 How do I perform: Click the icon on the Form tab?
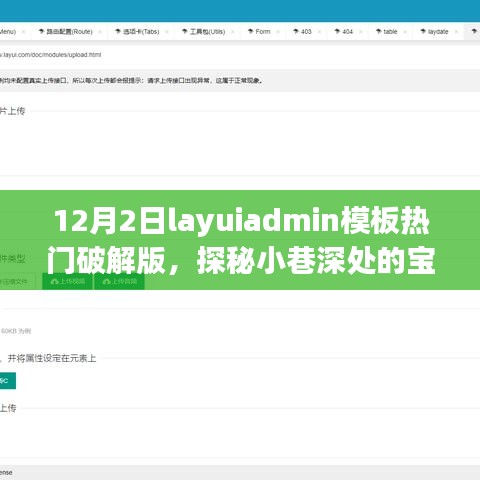(x=251, y=31)
